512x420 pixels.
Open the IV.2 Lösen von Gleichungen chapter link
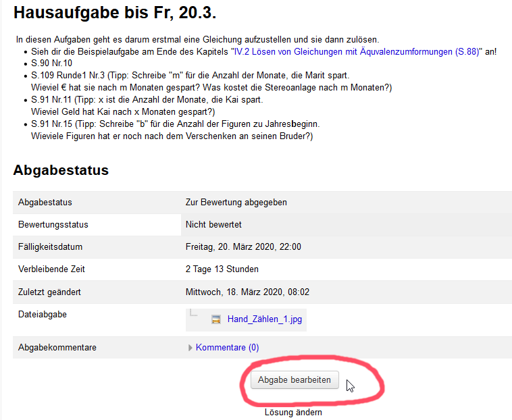click(x=355, y=51)
